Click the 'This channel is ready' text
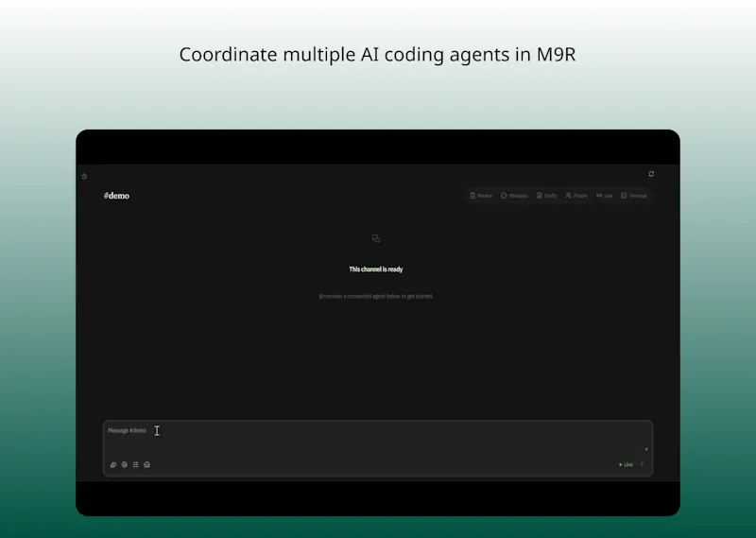Viewport: 756px width, 538px height. 376,269
